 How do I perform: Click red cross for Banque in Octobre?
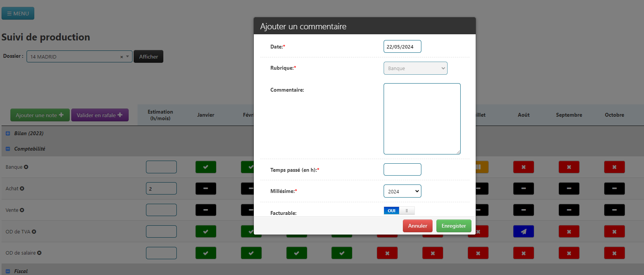(x=614, y=167)
